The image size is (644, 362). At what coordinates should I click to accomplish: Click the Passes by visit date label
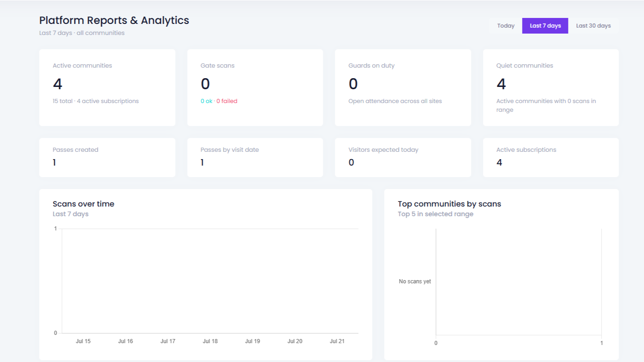[x=230, y=150]
